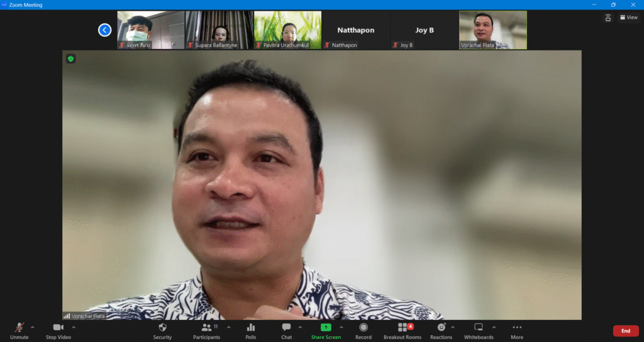The image size is (644, 342).
Task: Stop Video camera toggle
Action: [x=58, y=328]
